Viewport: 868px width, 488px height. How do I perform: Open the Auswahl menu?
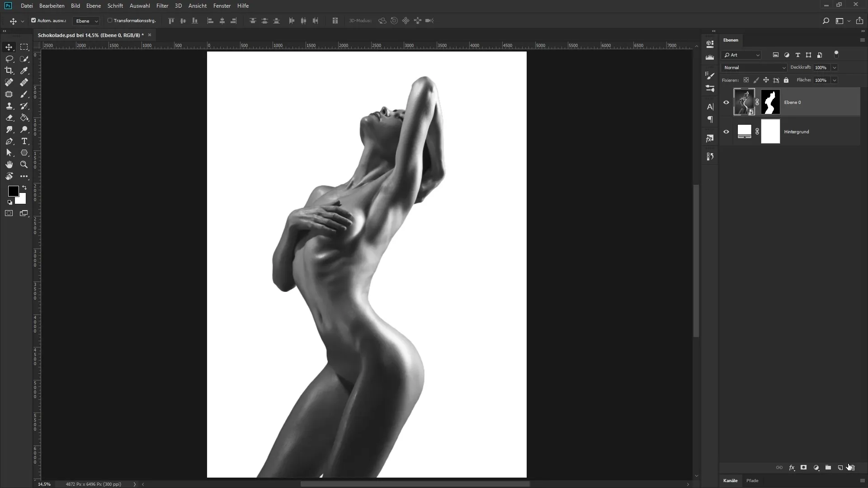140,6
